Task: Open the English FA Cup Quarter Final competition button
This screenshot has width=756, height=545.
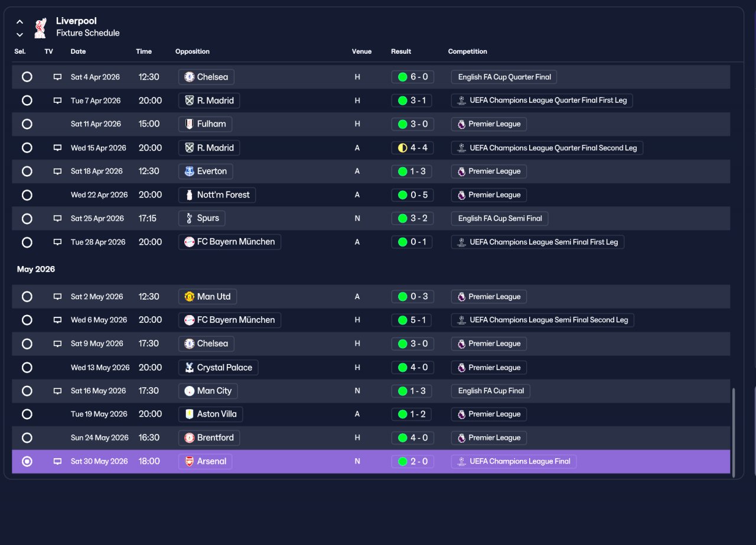Action: click(x=504, y=77)
